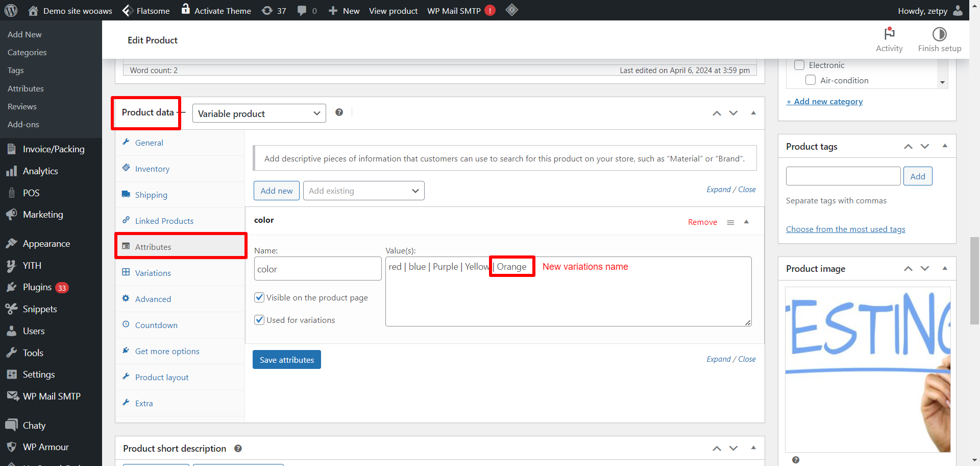Collapse the Product data panel
The image size is (980, 466).
(x=753, y=113)
